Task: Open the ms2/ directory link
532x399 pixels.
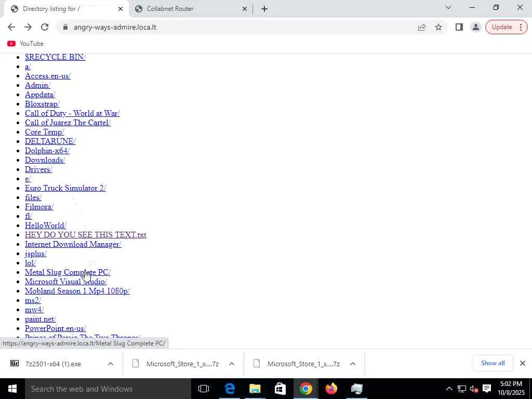Action: 33,300
